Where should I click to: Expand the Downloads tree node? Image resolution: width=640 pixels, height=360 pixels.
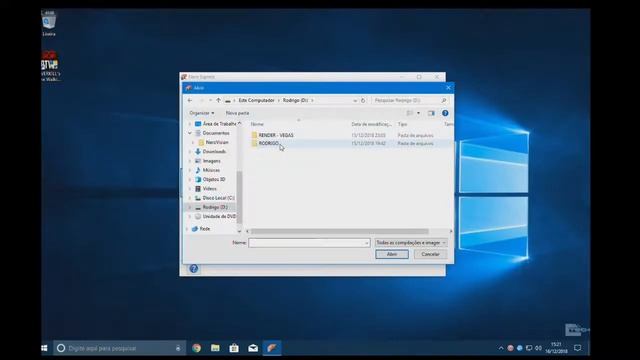point(190,151)
